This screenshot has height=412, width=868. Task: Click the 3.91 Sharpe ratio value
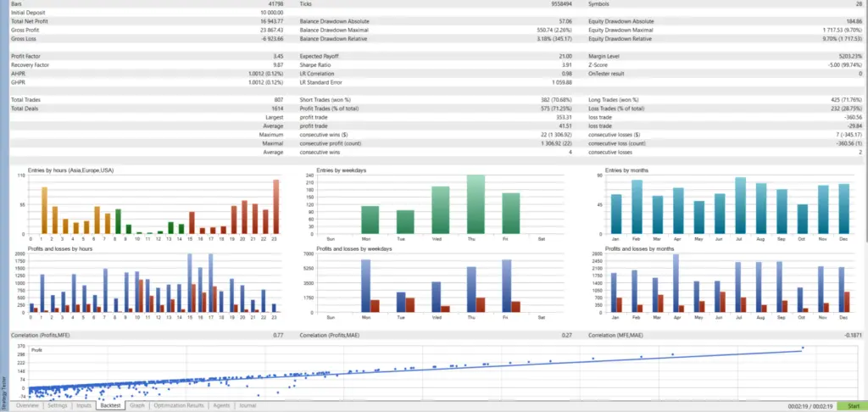[567, 64]
